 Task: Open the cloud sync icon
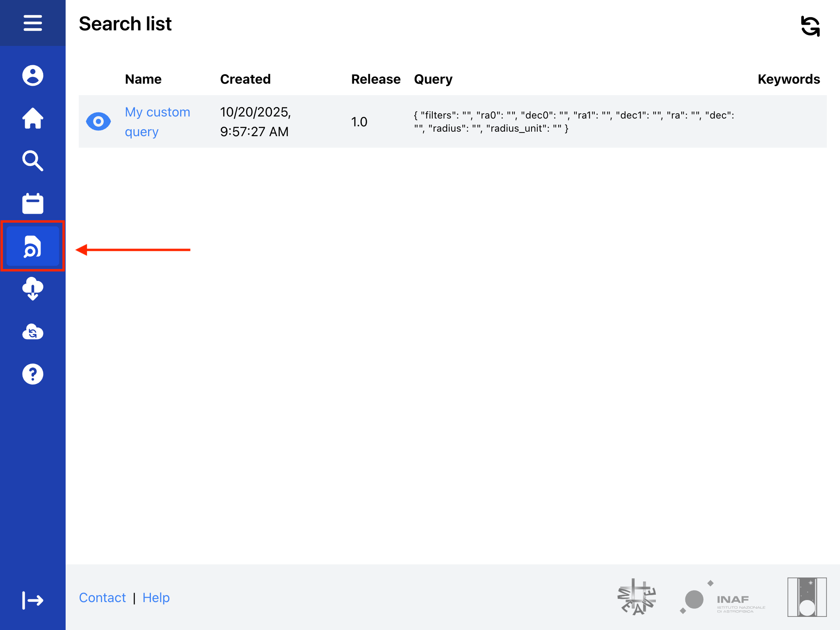(x=33, y=331)
